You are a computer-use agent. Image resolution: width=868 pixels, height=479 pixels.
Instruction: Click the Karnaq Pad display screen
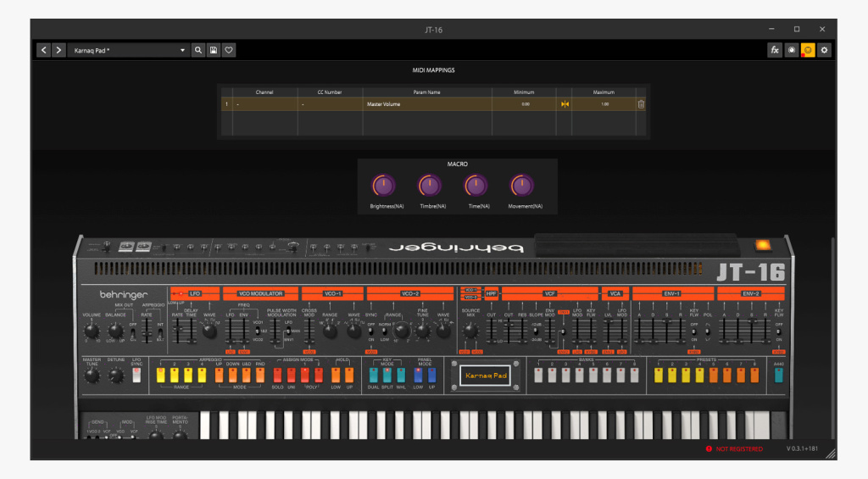tap(486, 376)
